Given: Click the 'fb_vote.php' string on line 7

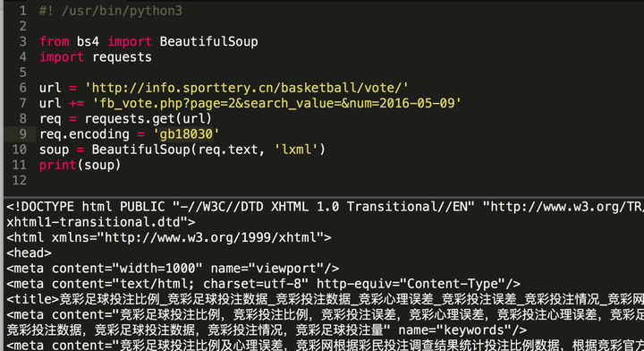Looking at the screenshot, I should click(x=276, y=103).
